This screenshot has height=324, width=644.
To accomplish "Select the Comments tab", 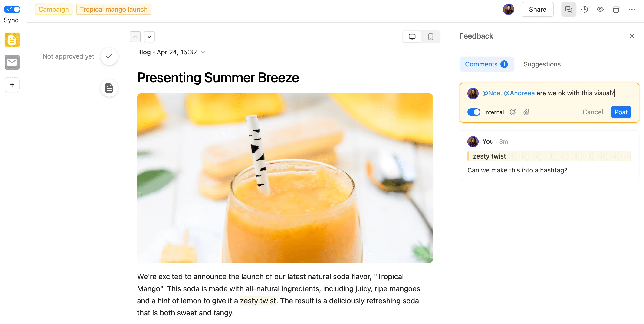I will point(486,64).
